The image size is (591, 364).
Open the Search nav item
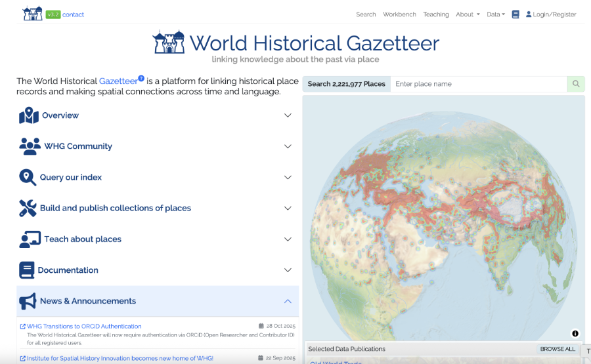pos(366,14)
